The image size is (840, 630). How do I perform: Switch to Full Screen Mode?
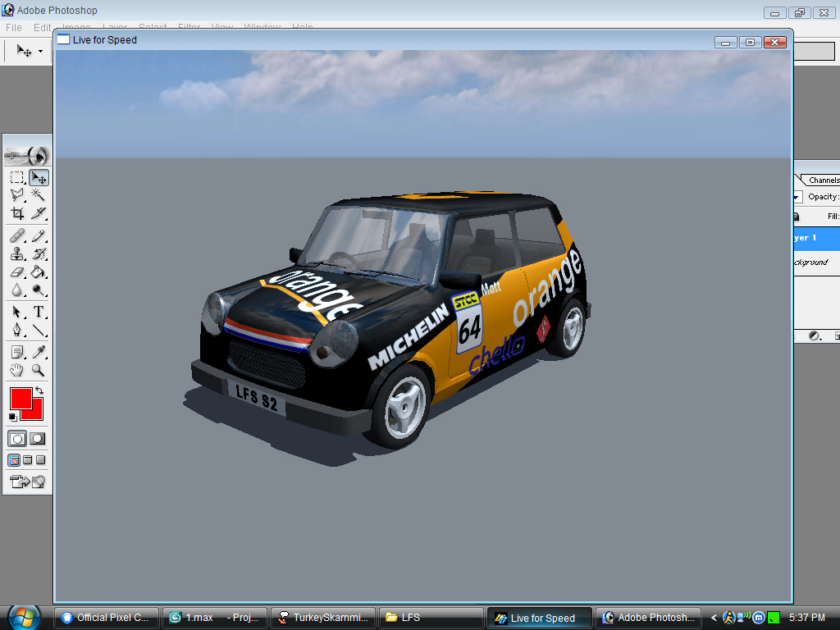coord(41,460)
